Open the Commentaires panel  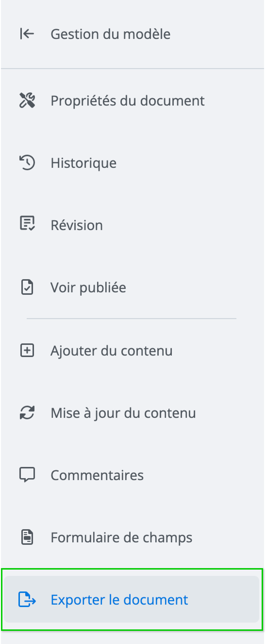(x=97, y=475)
